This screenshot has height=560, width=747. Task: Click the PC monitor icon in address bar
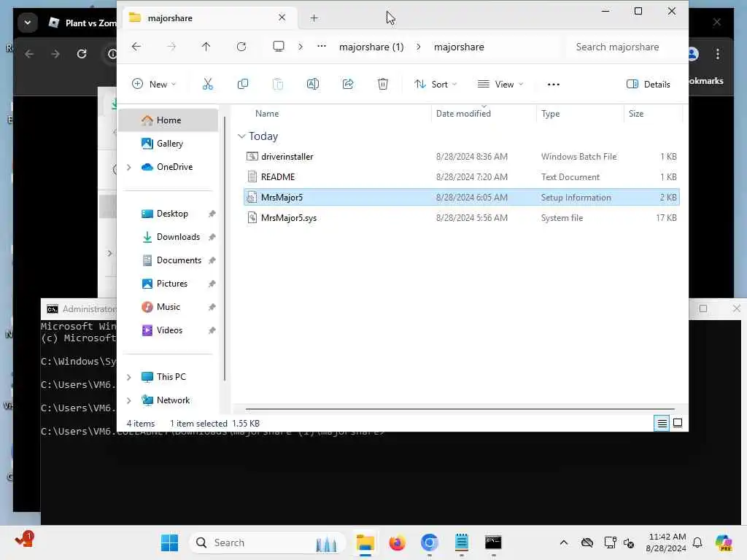click(x=279, y=47)
